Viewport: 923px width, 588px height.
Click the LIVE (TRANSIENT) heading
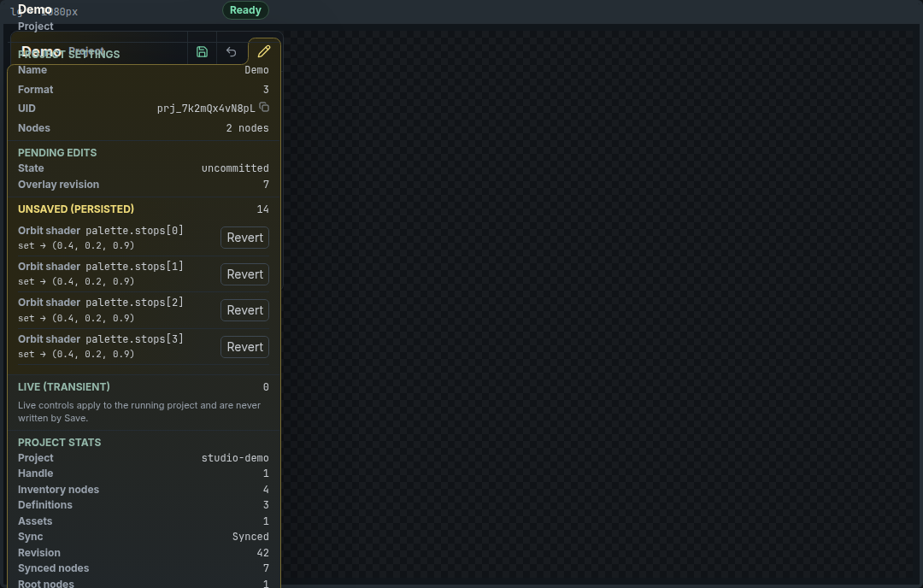coord(63,386)
